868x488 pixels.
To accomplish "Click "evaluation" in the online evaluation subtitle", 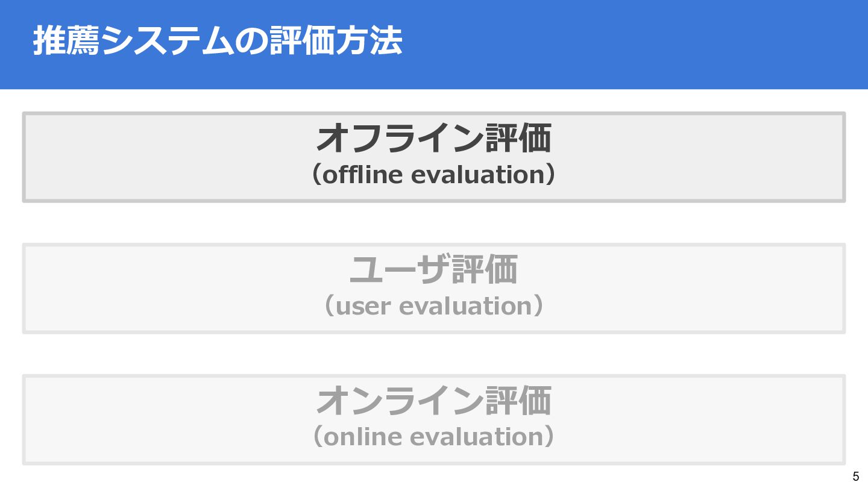I will click(477, 437).
